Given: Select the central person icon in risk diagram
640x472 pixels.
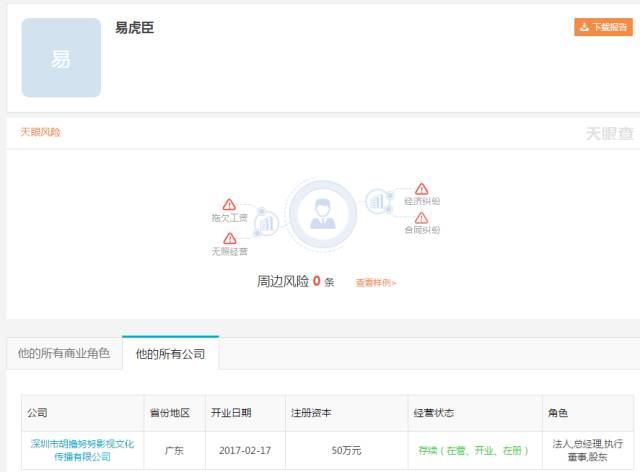Looking at the screenshot, I should click(322, 214).
